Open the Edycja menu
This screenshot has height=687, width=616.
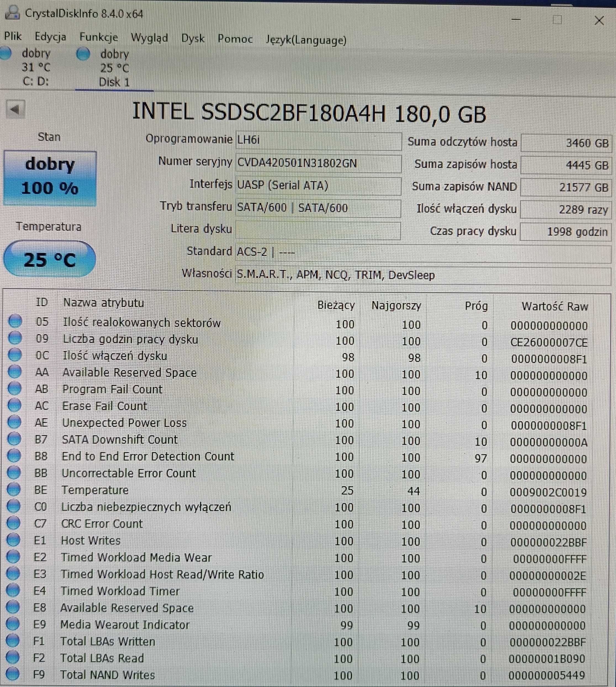51,37
